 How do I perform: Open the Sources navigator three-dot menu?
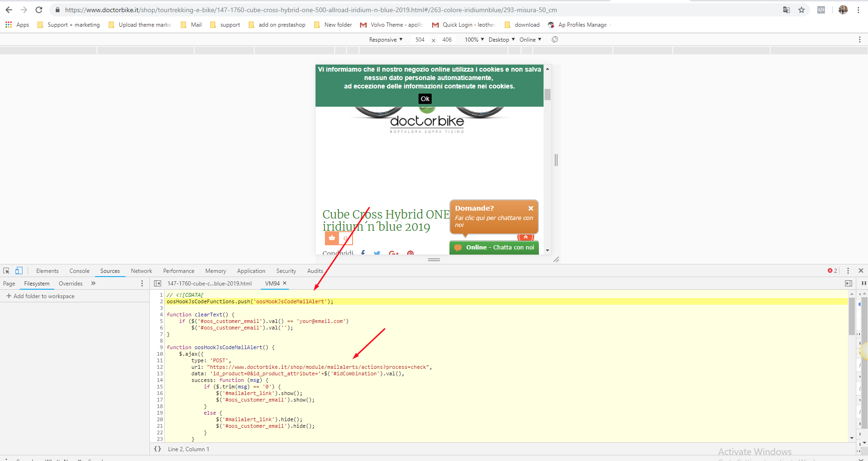(x=142, y=283)
